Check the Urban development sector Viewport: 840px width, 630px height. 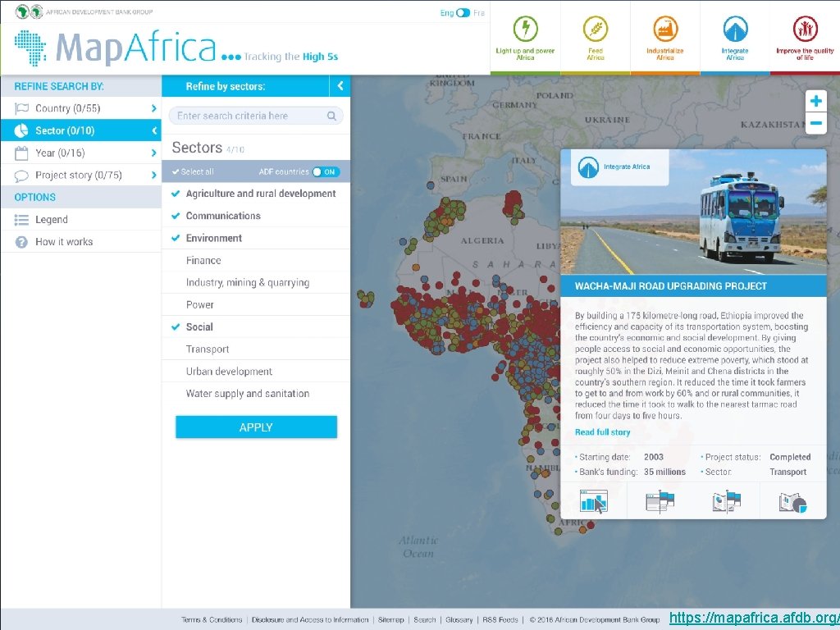click(256, 372)
